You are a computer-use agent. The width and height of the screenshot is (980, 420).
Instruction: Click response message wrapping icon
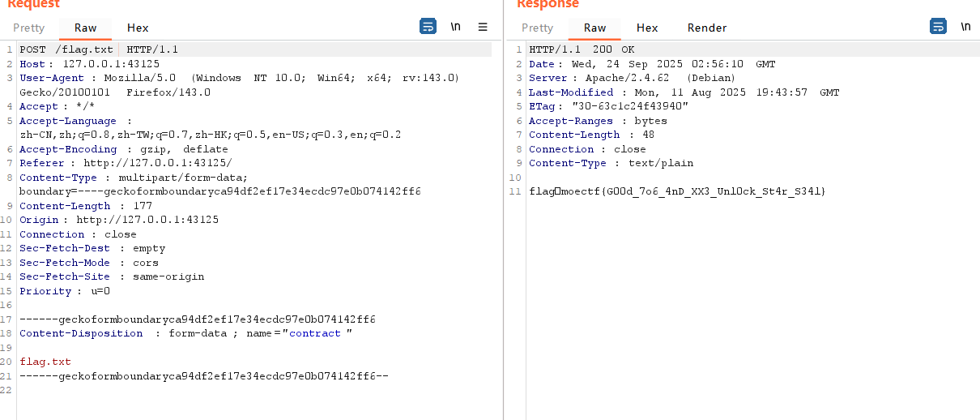point(938,27)
